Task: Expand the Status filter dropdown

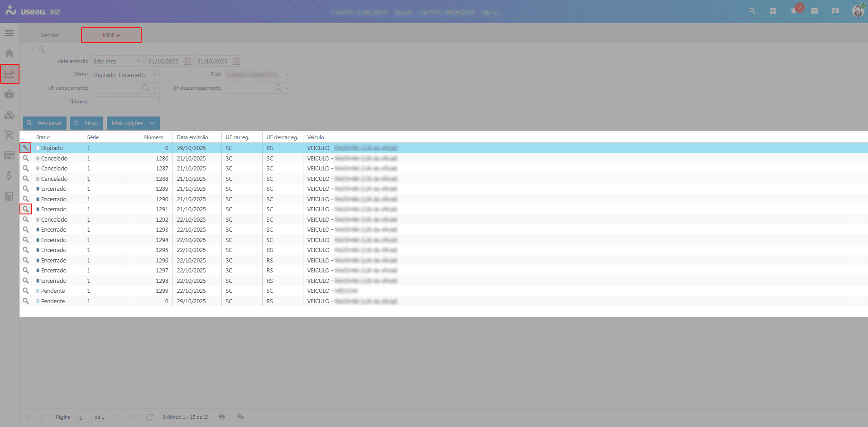Action: [155, 75]
